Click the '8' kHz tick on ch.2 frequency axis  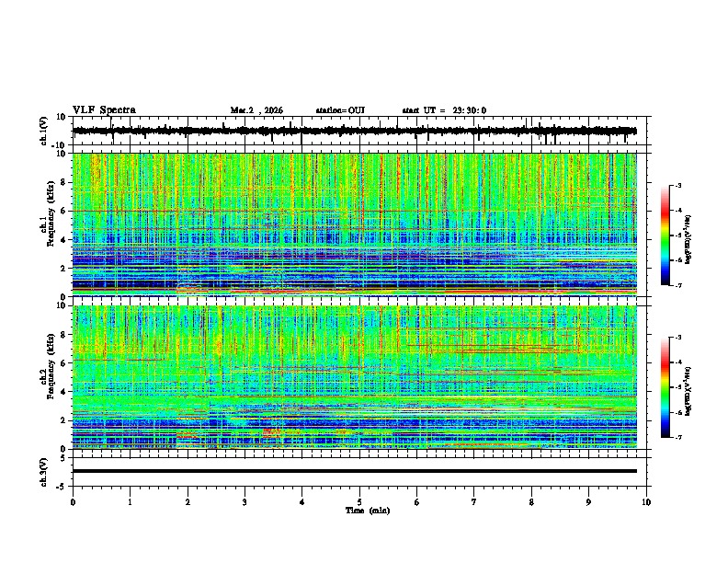(x=63, y=335)
